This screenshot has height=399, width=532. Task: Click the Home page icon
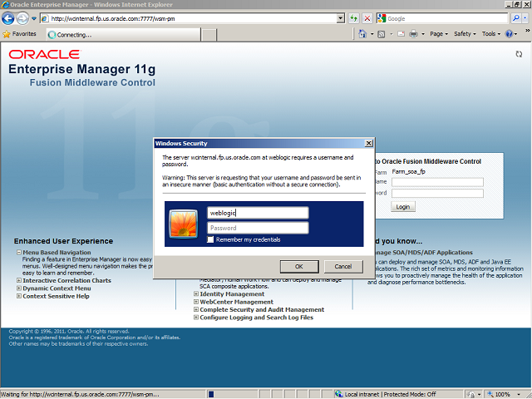pos(362,34)
